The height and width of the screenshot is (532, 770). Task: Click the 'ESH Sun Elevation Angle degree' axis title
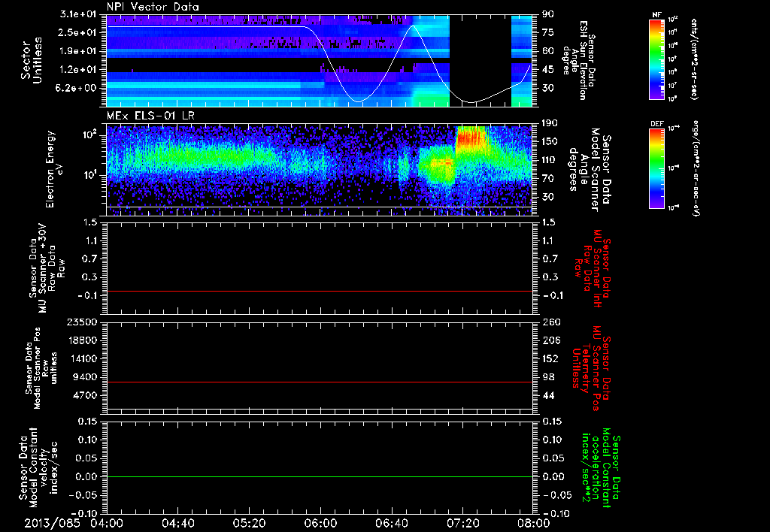(x=579, y=60)
